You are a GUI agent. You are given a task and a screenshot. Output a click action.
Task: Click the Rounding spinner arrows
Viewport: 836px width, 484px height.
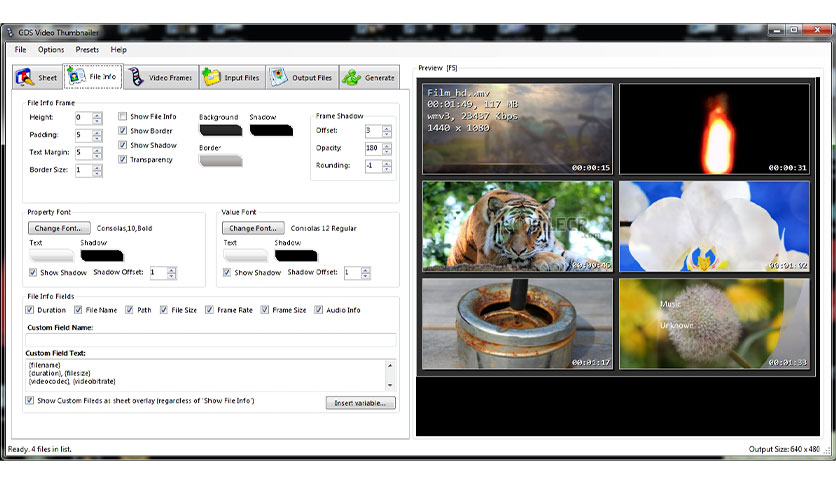click(x=387, y=166)
